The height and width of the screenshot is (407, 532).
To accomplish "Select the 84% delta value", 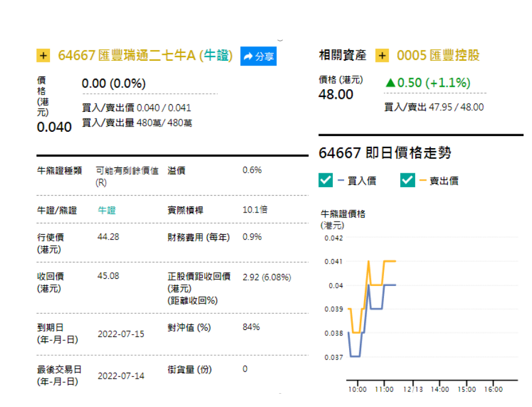I will [251, 328].
